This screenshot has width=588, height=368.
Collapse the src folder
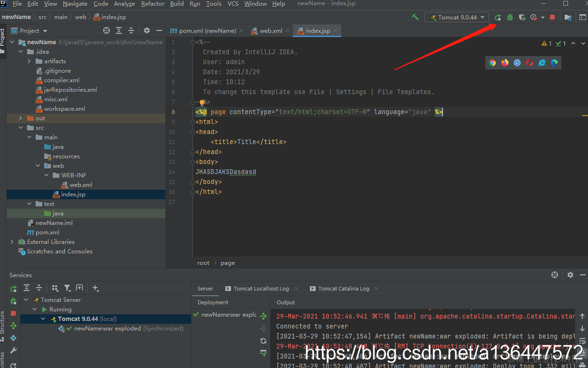20,127
